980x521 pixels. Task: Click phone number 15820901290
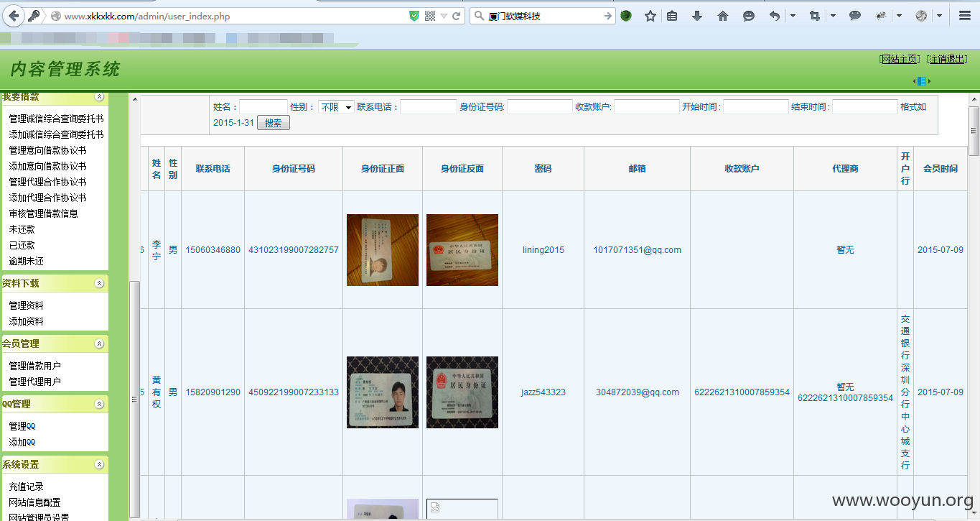coord(213,392)
